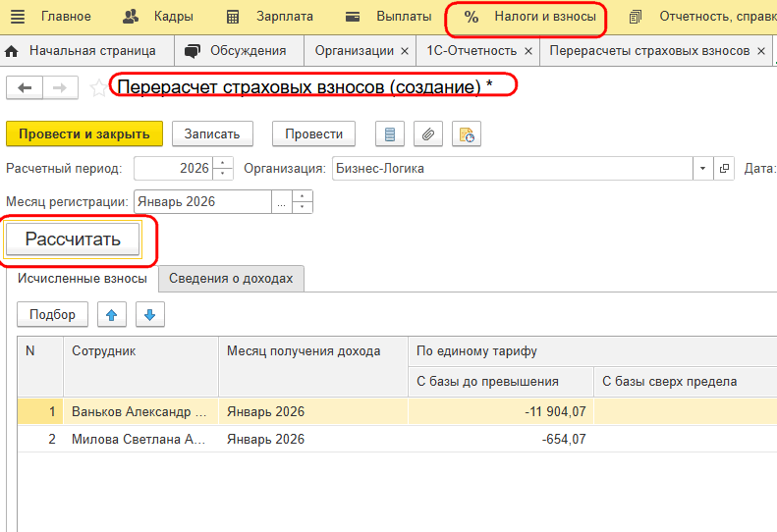Click Месяц получения дохода column header

tap(313, 366)
